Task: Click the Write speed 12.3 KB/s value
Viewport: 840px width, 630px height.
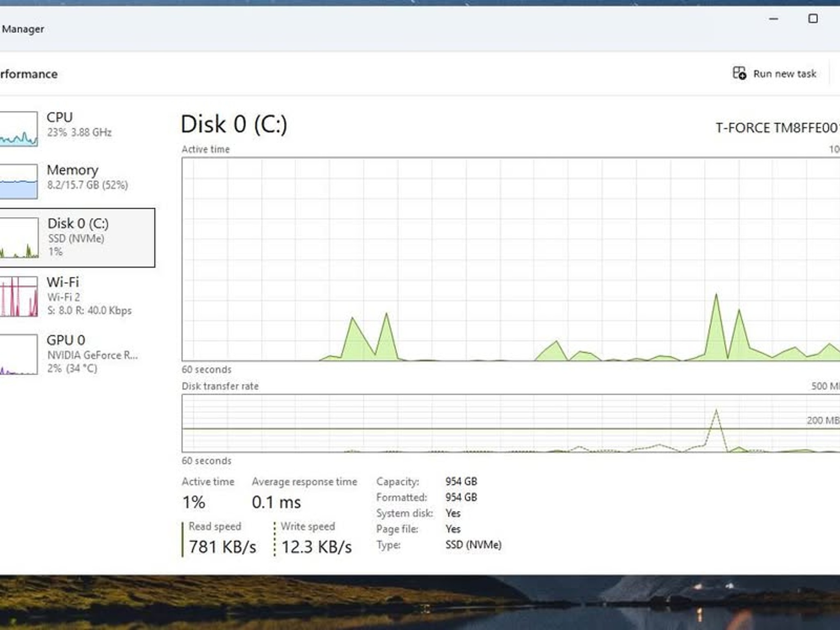Action: (x=316, y=547)
